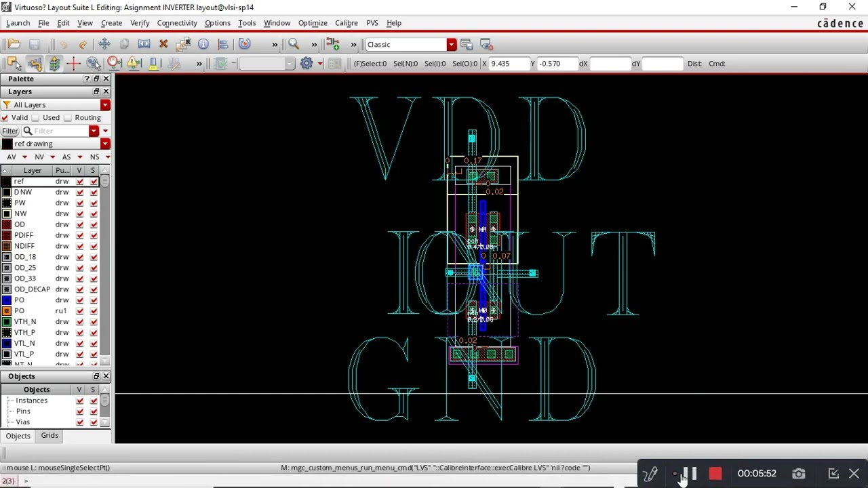868x488 pixels.
Task: Expand toolbar overflow next to Zoom icon
Action: pyautogui.click(x=314, y=45)
